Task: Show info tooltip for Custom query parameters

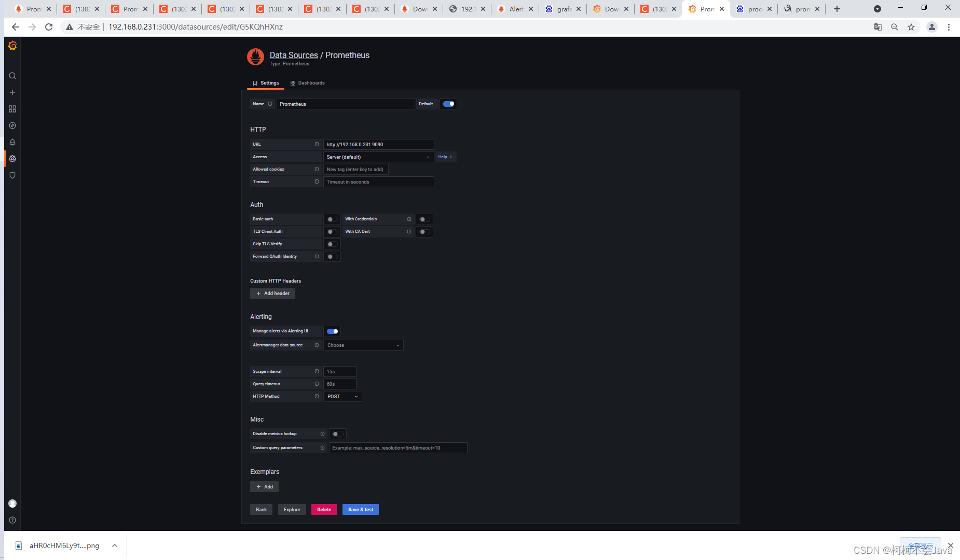Action: (x=322, y=447)
